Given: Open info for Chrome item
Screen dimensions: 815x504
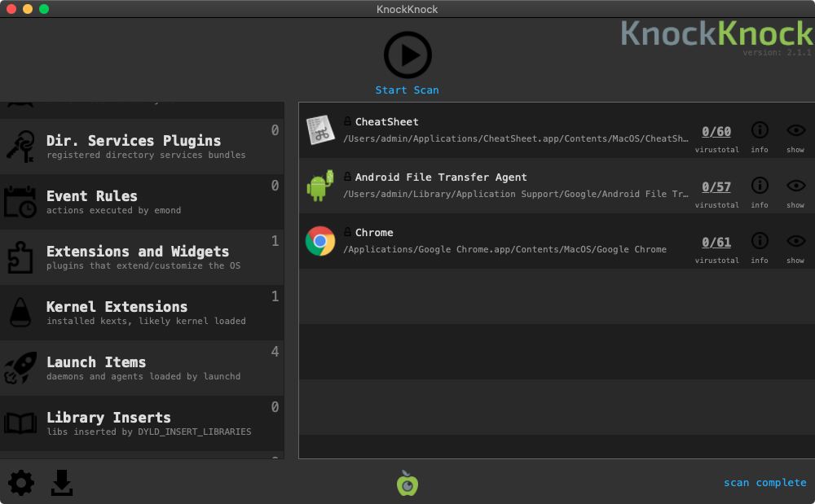Looking at the screenshot, I should coord(760,241).
